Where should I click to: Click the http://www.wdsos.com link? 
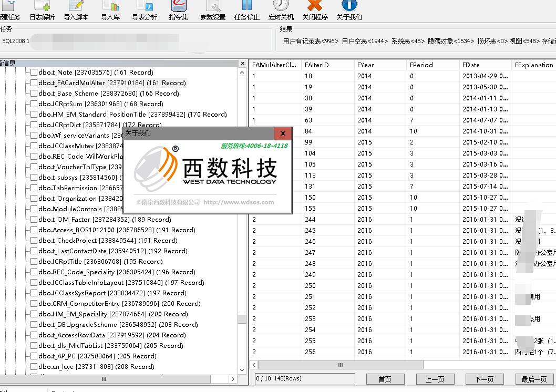click(x=239, y=202)
